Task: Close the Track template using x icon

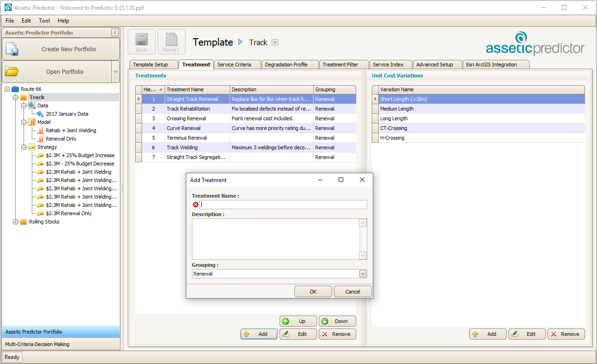Action: point(275,42)
